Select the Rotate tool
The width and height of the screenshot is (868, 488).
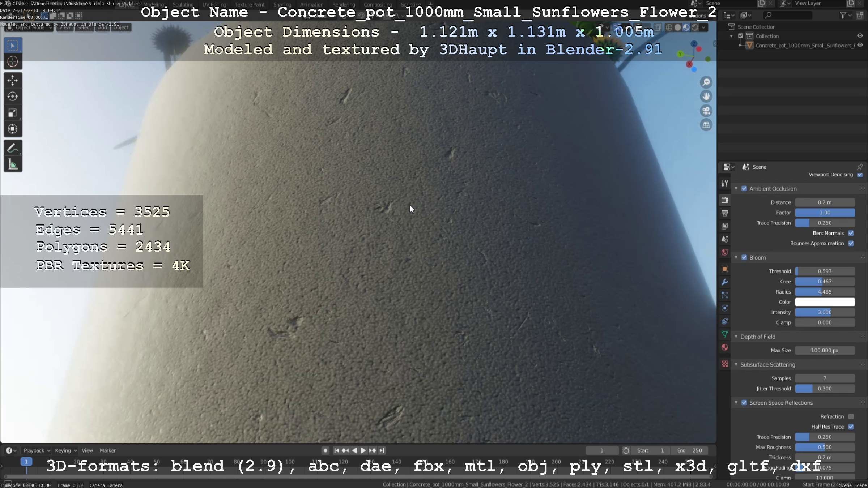(x=13, y=97)
